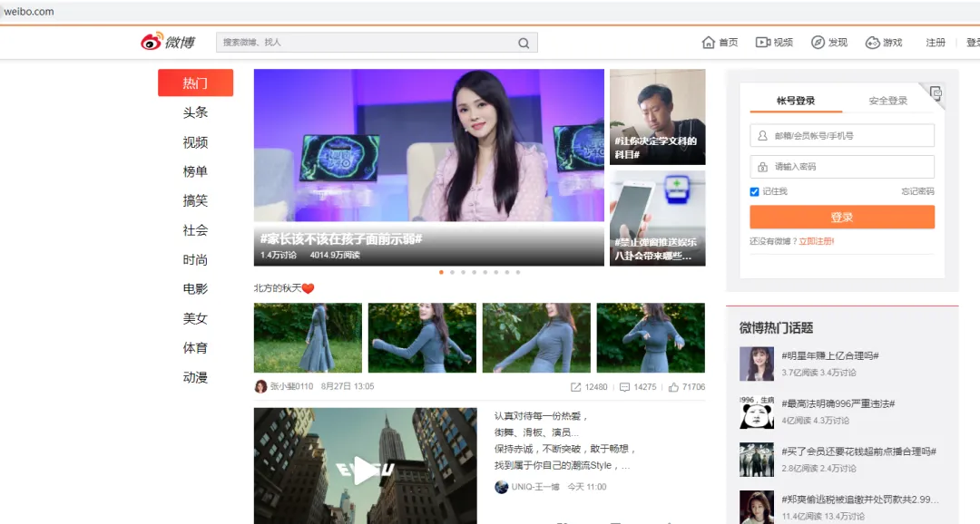Click UNIQ-王一博 avatar icon
Screen dimensions: 980x524
(501, 487)
